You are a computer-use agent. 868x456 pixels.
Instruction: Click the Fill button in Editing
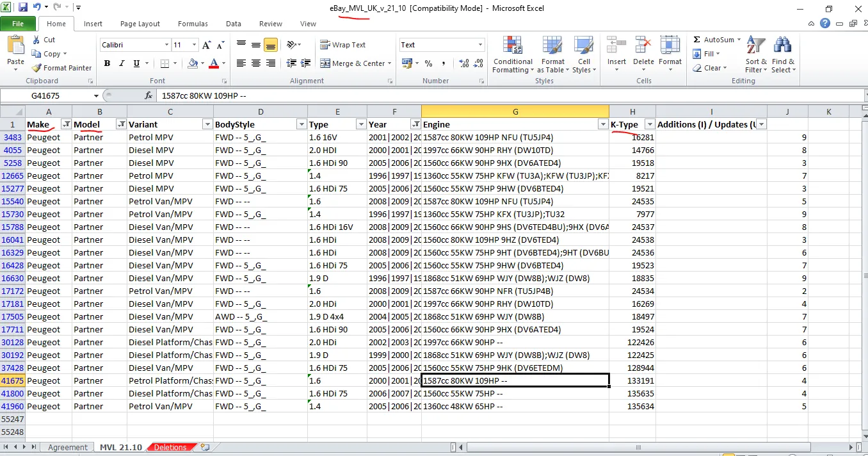(707, 54)
